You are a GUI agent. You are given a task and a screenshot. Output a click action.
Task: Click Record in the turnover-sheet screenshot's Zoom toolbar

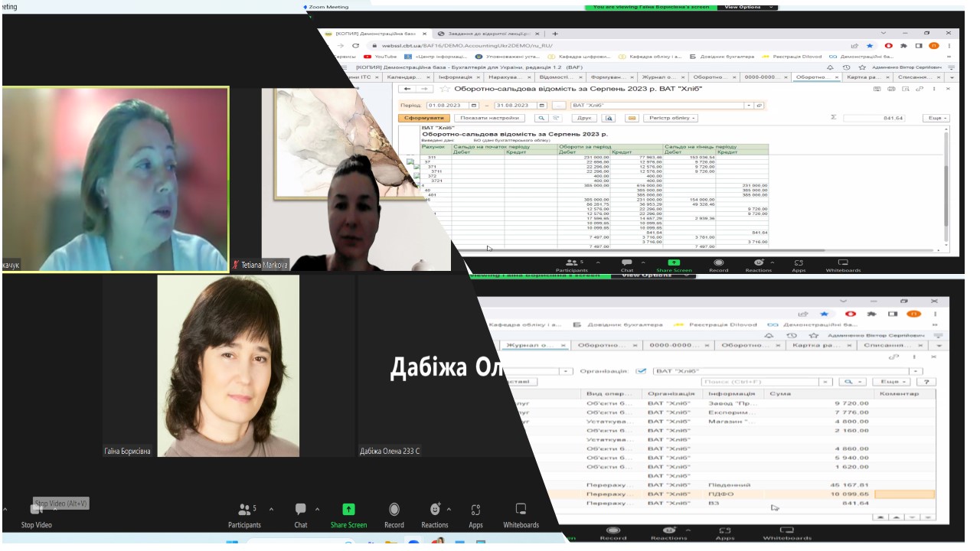click(x=718, y=266)
